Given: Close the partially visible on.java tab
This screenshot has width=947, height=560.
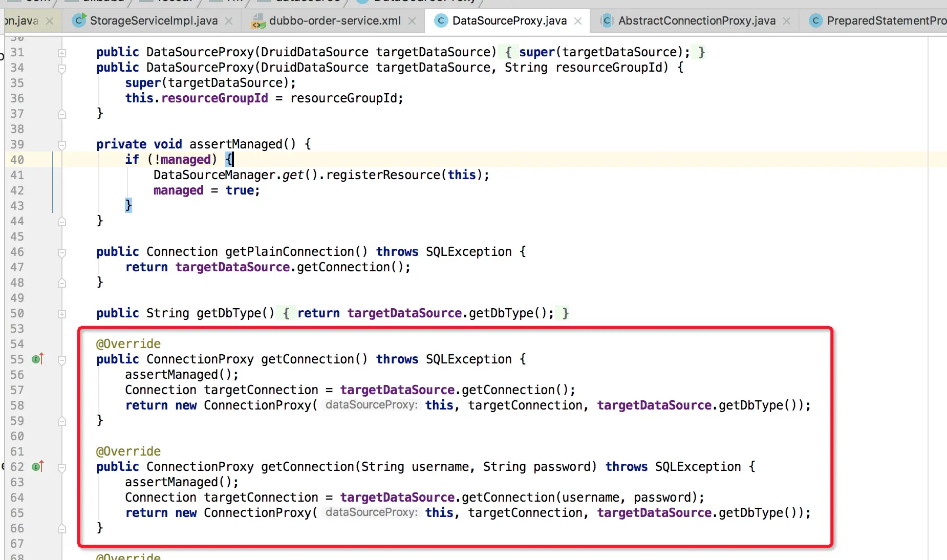Looking at the screenshot, I should click(50, 21).
